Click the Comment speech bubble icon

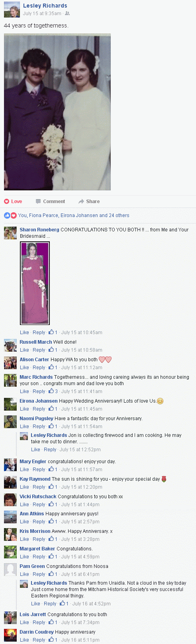coord(38,201)
